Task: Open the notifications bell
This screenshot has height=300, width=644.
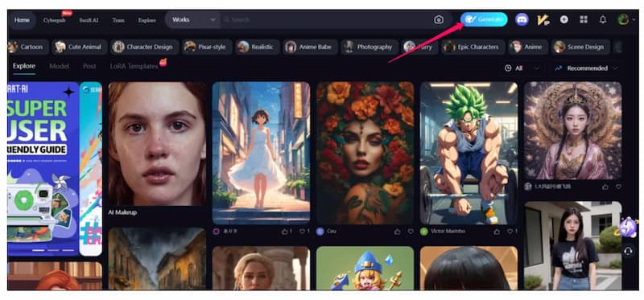Action: pos(602,19)
